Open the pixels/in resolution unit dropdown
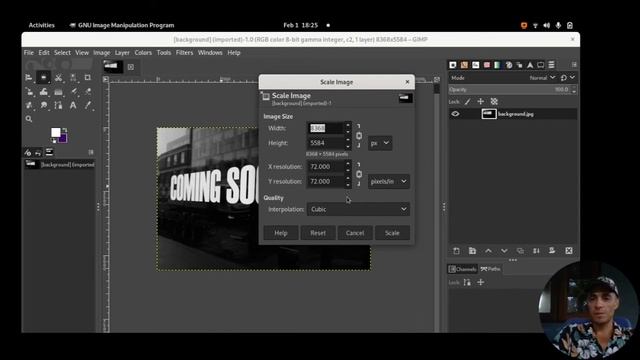 click(389, 182)
